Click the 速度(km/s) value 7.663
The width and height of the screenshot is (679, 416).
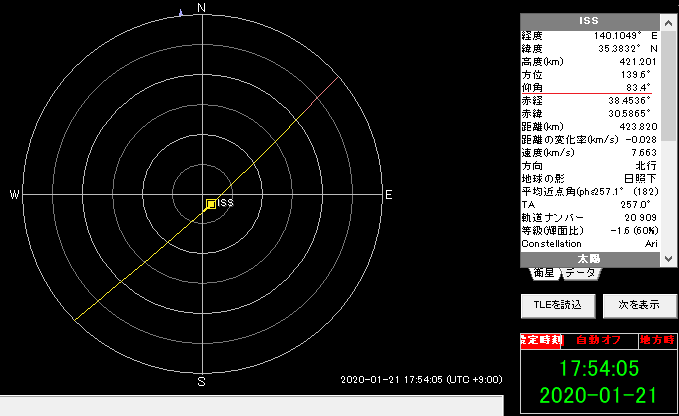coord(644,153)
